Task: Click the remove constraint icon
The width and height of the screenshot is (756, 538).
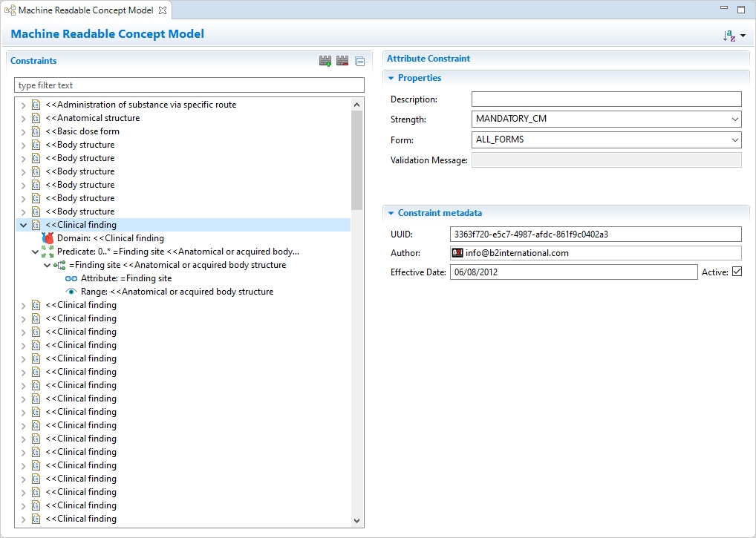Action: coord(342,61)
